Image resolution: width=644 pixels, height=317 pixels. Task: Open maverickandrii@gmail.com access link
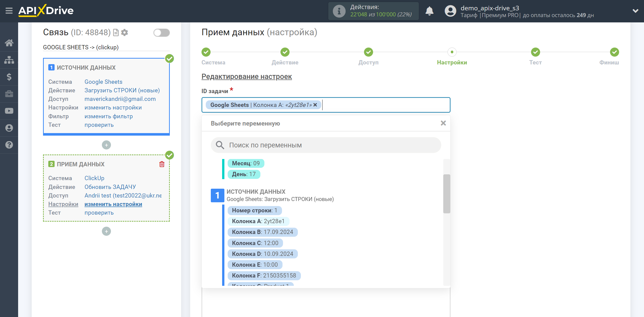pos(120,99)
